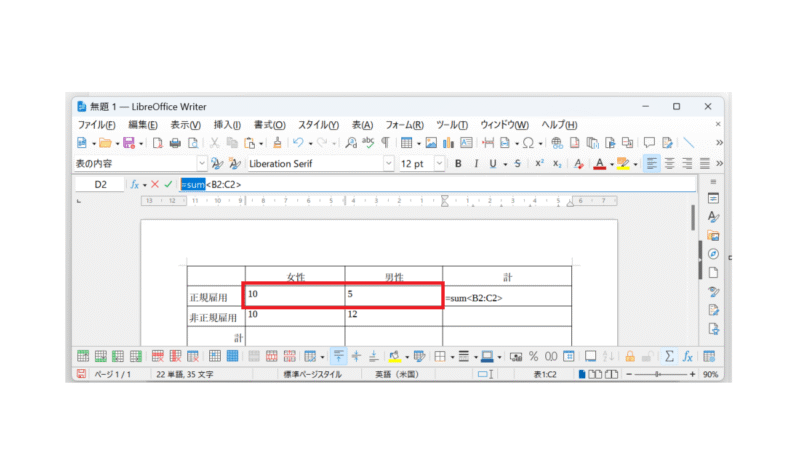The image size is (800, 450).
Task: Open the ファイル(F) menu
Action: point(96,125)
